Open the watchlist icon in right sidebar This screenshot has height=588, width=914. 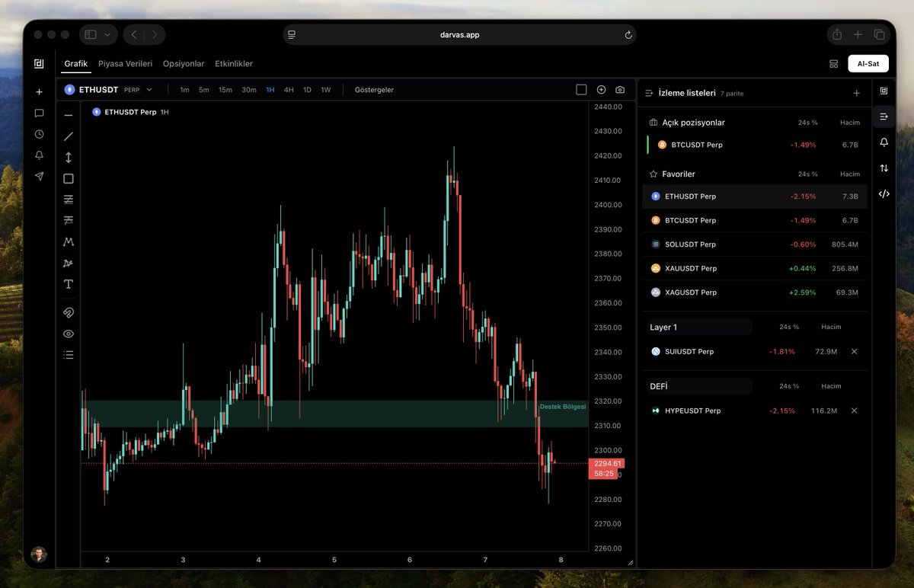(884, 117)
